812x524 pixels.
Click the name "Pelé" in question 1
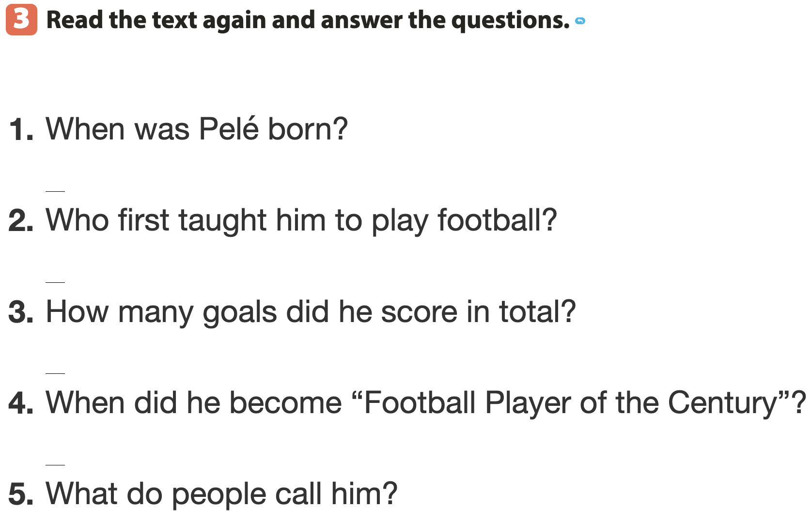click(x=229, y=129)
